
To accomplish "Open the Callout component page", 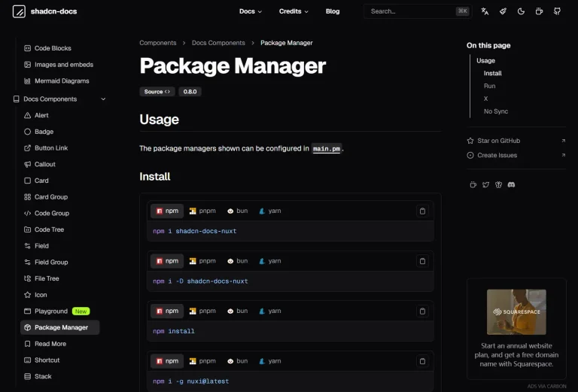I will click(39, 164).
